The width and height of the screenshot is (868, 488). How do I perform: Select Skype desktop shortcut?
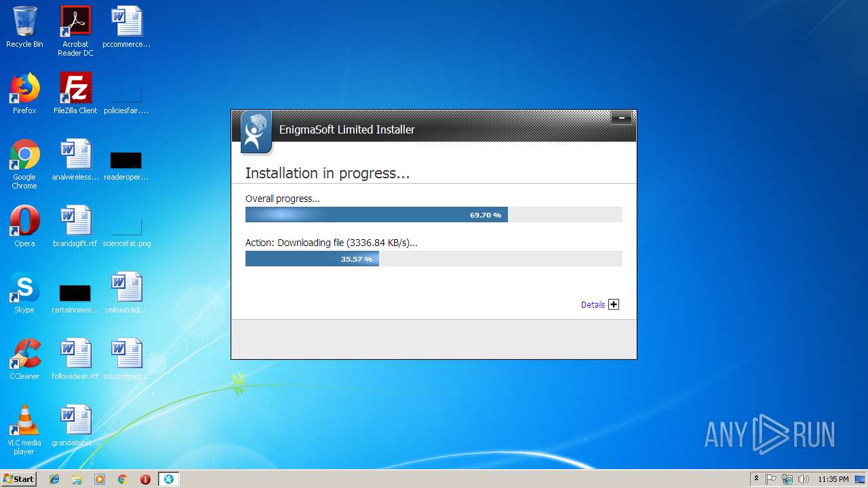point(24,293)
